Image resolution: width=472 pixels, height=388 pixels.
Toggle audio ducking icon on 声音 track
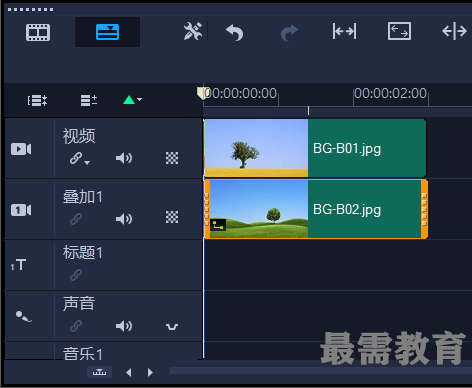tap(172, 327)
